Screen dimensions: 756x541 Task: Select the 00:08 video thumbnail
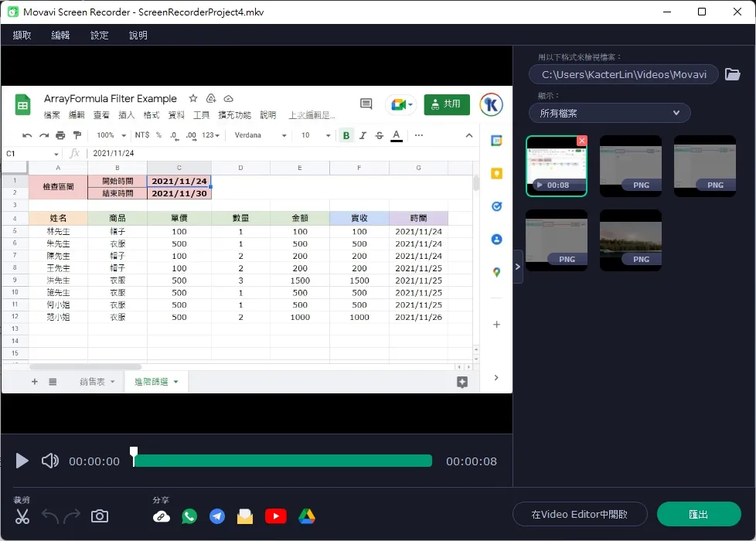557,166
